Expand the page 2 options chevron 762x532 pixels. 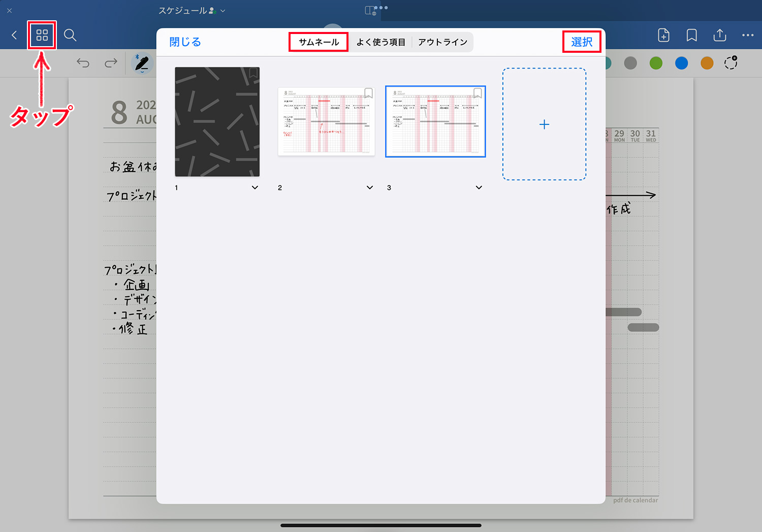click(370, 187)
